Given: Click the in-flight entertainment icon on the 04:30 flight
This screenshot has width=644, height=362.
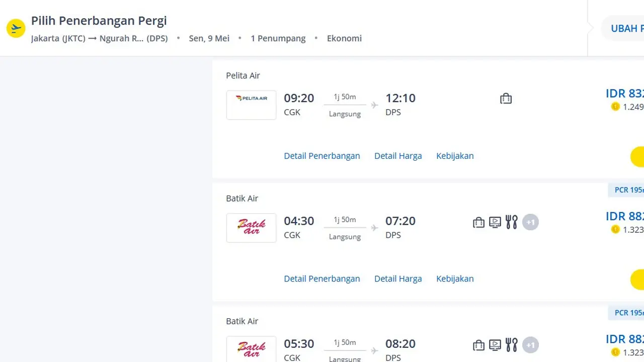Looking at the screenshot, I should tap(495, 222).
